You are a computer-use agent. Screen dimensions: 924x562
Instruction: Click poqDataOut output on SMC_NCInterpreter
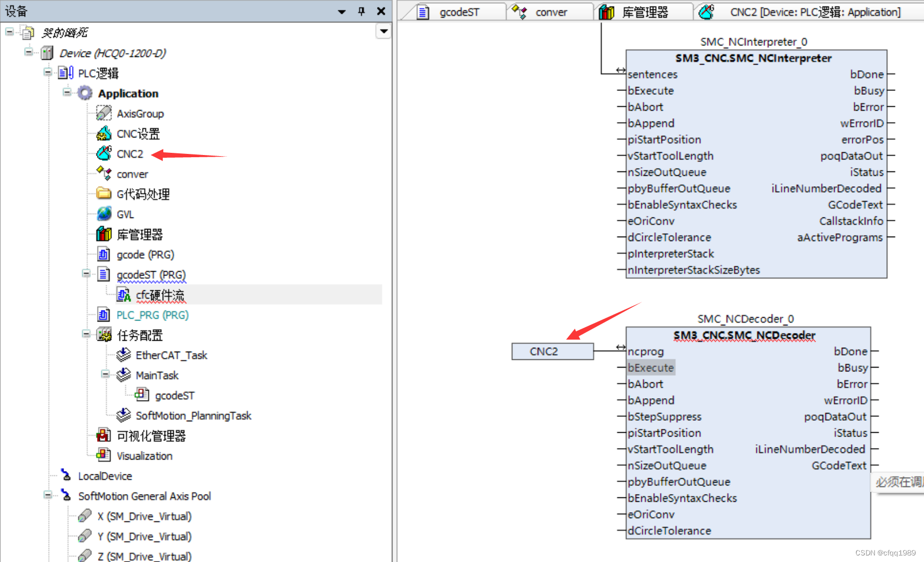point(851,156)
